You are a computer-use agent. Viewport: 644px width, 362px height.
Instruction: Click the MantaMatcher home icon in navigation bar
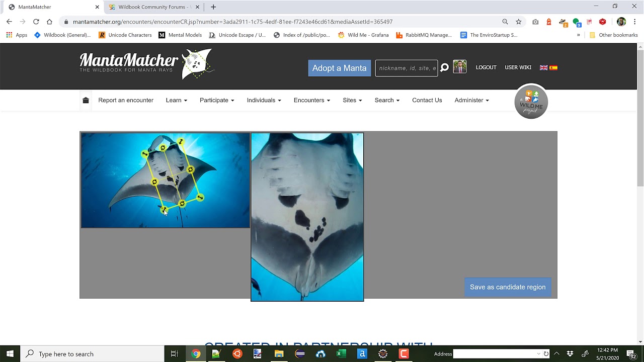[86, 100]
